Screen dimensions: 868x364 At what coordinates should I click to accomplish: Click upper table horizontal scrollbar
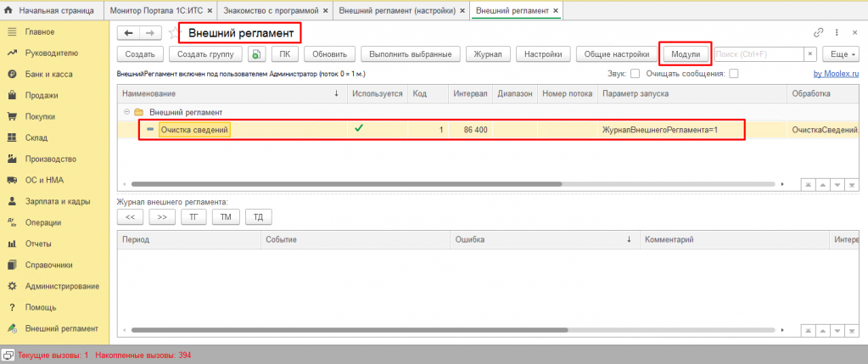(346, 183)
